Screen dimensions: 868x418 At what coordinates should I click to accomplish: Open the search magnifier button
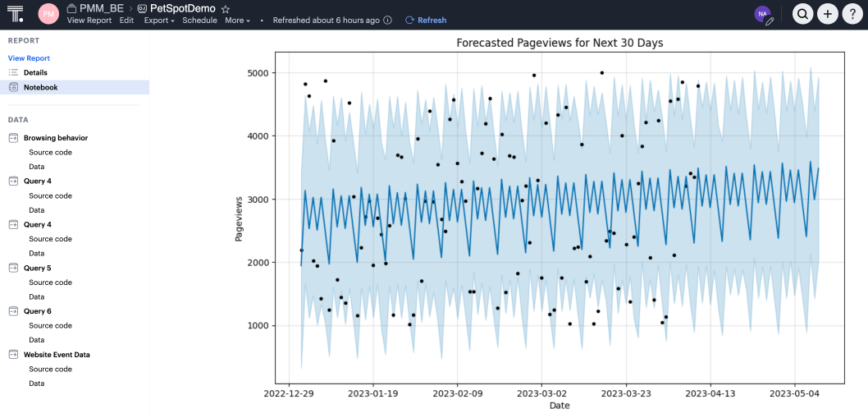(802, 13)
